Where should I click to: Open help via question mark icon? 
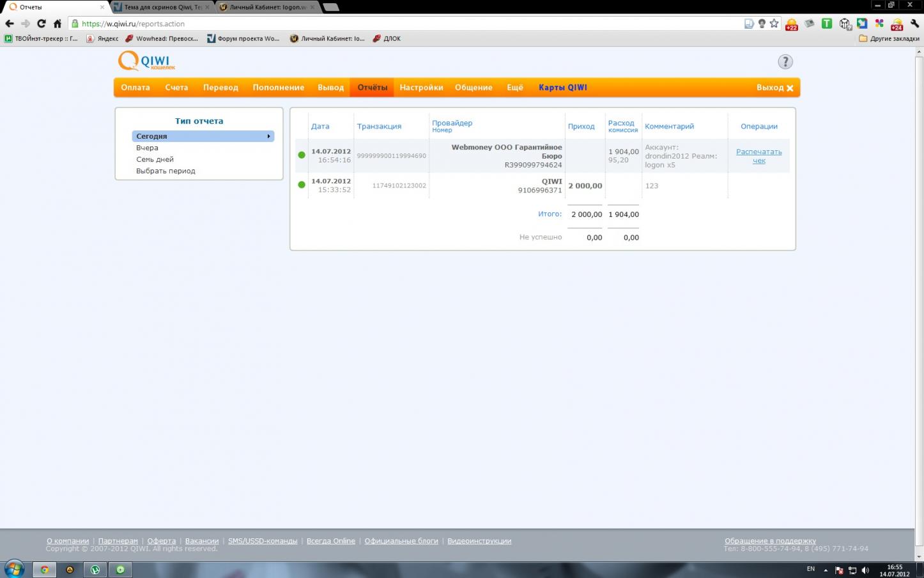(x=785, y=62)
